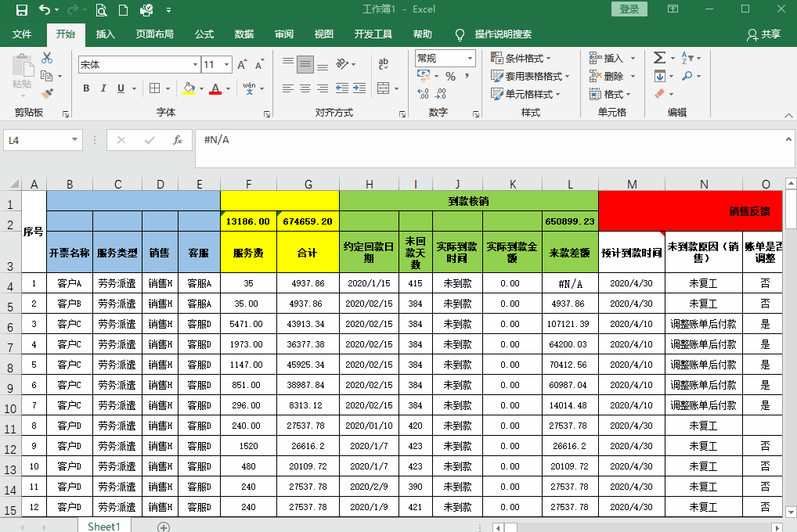Insert function using the fx button
This screenshot has height=532, width=797.
(x=178, y=140)
